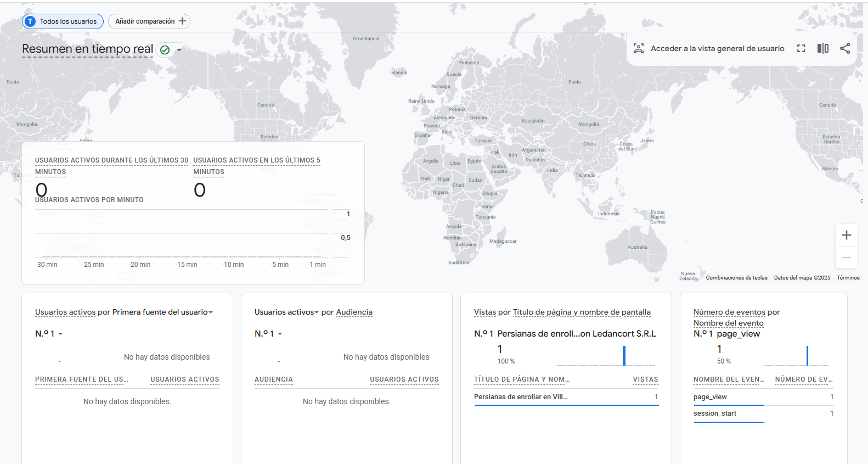Expand the Usuarios activos metric dropdown
Image resolution: width=868 pixels, height=464 pixels.
pos(317,312)
